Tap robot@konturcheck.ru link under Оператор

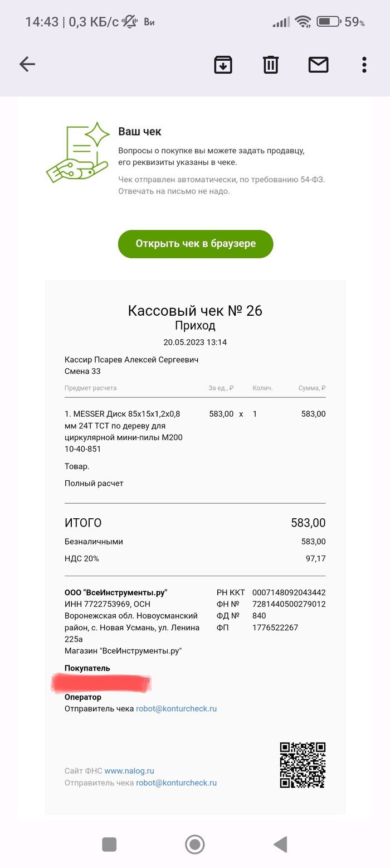pos(176,709)
